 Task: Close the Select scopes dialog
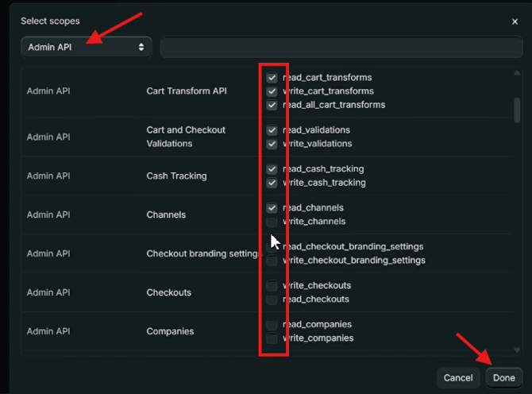pos(515,21)
